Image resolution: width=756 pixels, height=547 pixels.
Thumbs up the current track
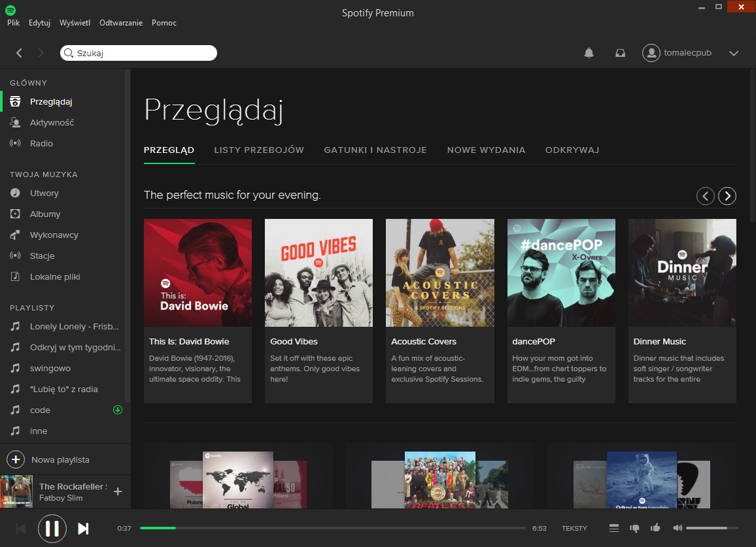[655, 528]
